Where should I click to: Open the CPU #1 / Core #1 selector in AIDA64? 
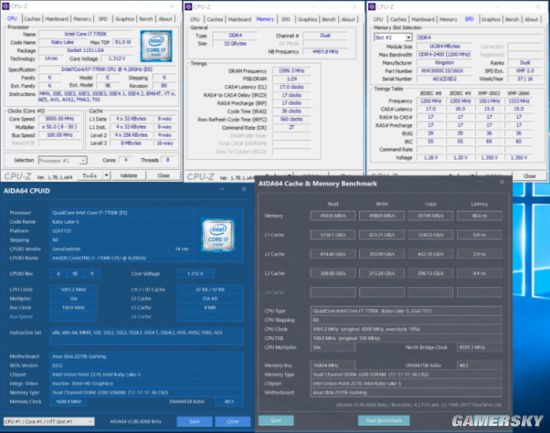click(49, 421)
